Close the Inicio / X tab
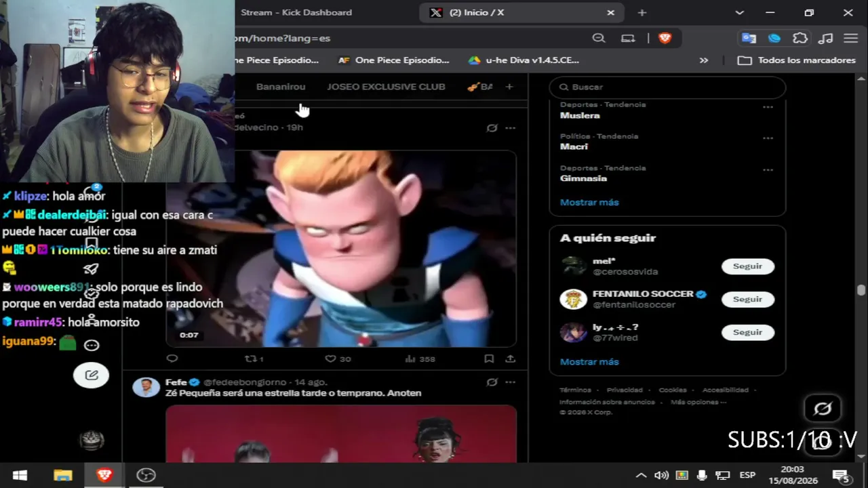The height and width of the screenshot is (488, 868). coord(610,12)
